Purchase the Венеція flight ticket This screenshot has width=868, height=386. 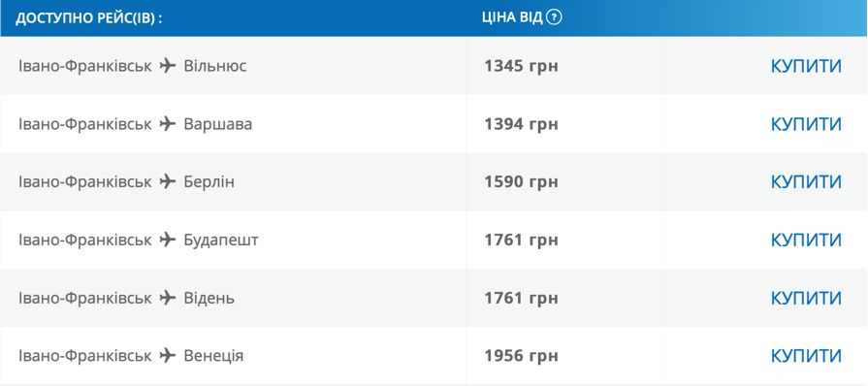coord(806,356)
